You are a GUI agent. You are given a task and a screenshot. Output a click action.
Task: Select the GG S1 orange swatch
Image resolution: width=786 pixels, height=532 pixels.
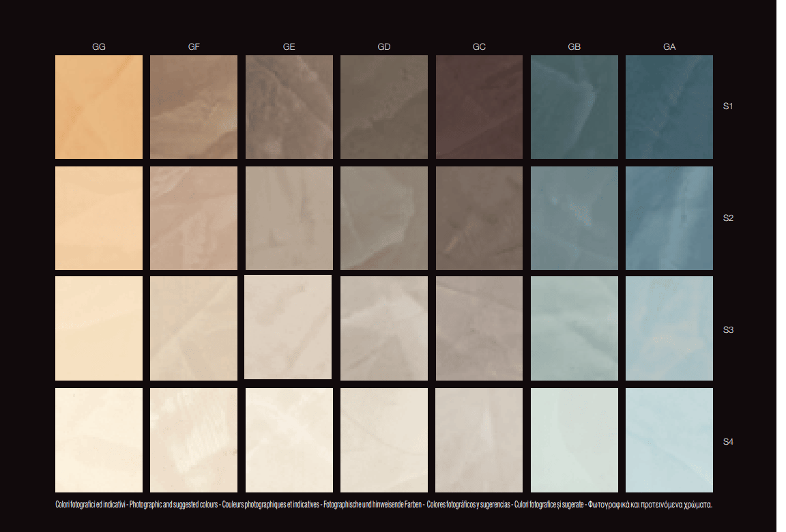tap(99, 107)
